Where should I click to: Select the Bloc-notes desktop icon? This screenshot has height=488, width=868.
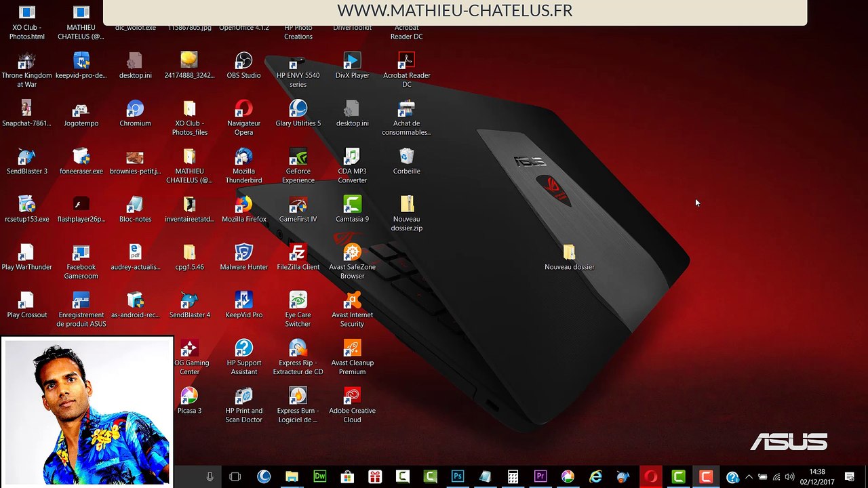pos(135,209)
